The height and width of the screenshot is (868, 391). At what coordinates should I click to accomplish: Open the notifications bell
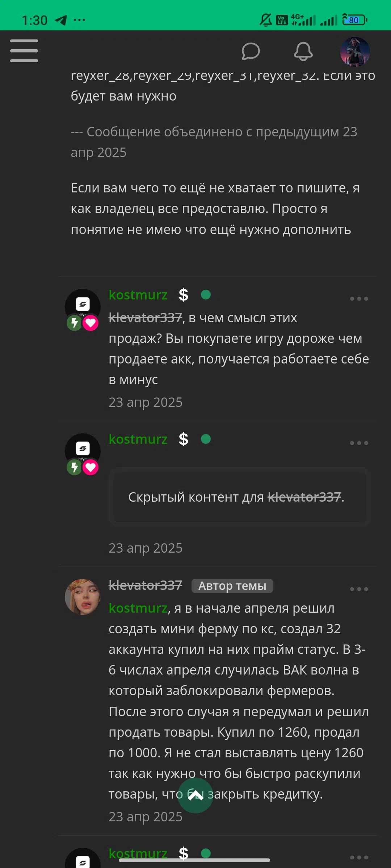tap(303, 51)
